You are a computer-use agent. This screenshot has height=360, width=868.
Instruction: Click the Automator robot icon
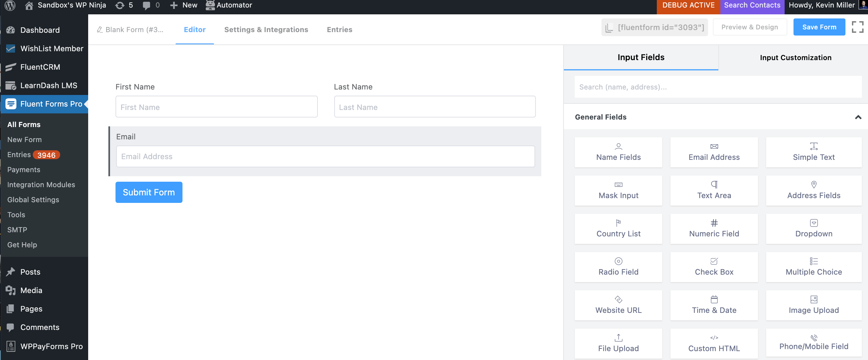point(210,5)
